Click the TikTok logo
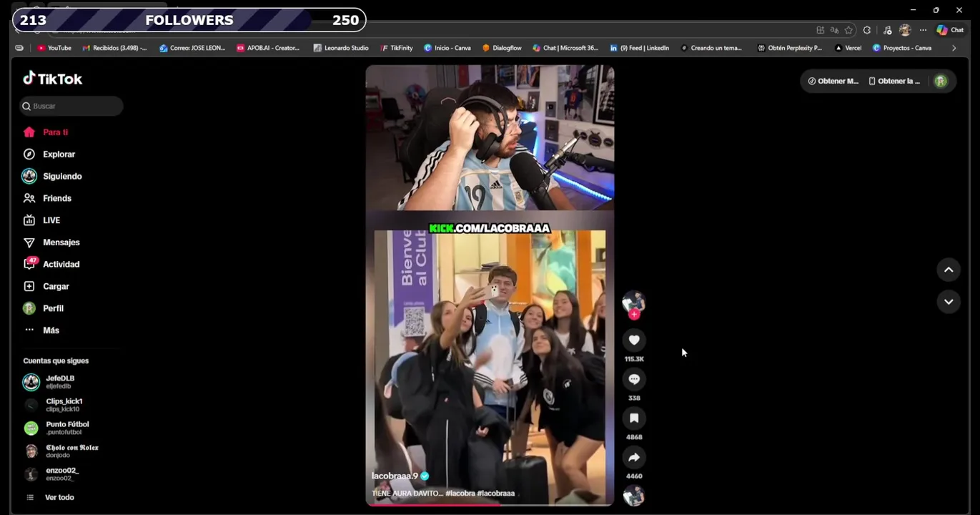The image size is (980, 515). coord(52,79)
